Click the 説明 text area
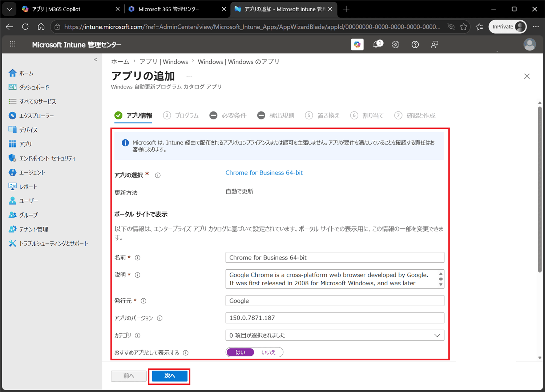This screenshot has width=545, height=392. click(x=335, y=279)
